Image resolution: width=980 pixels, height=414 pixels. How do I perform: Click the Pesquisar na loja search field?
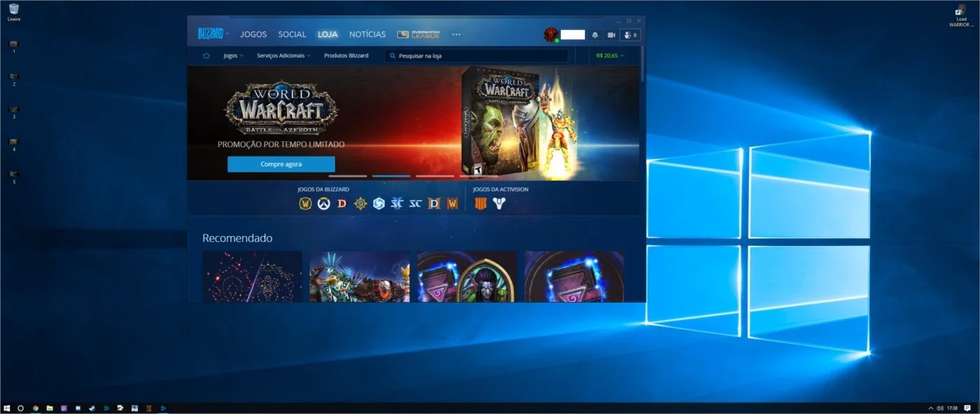476,55
